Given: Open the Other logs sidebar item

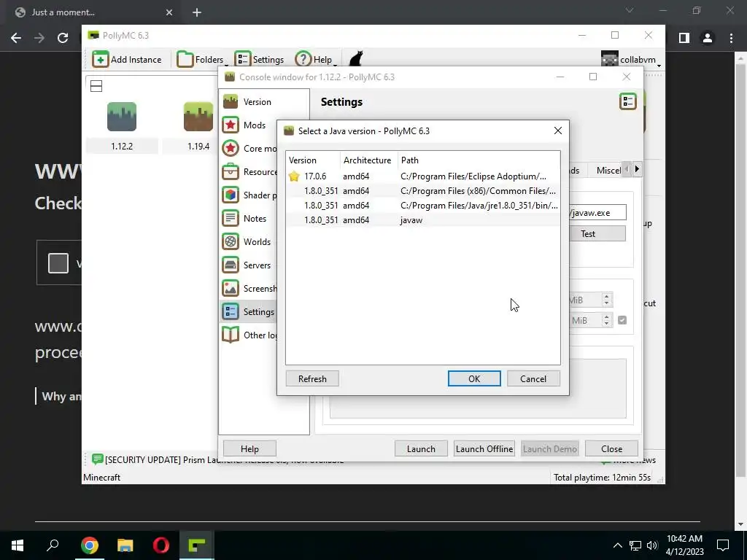Looking at the screenshot, I should click(249, 335).
